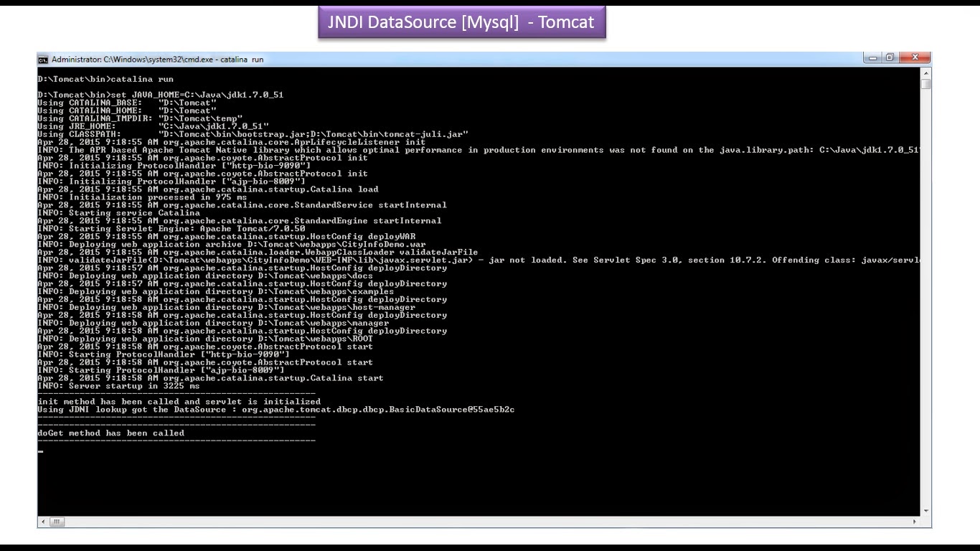Click 'Initializing ProtocolHandler ["http-bio-9090"]' line

pyautogui.click(x=174, y=166)
